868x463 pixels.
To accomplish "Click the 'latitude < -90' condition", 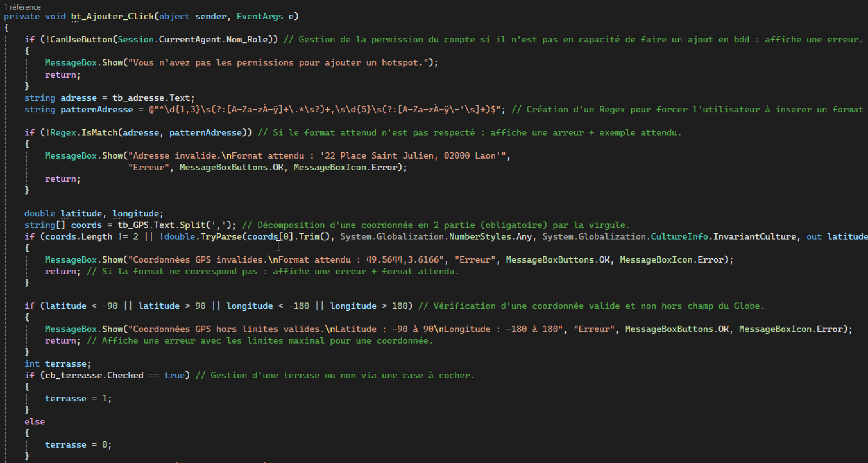I will point(81,306).
